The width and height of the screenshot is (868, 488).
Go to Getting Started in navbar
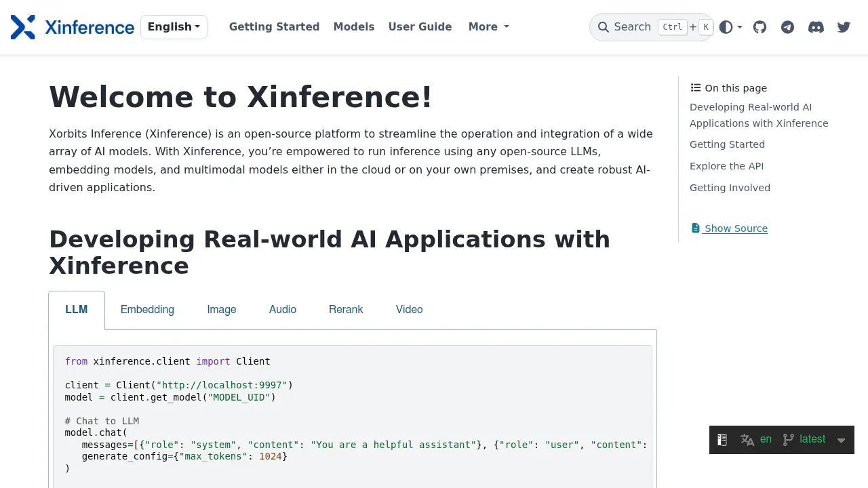[x=274, y=27]
